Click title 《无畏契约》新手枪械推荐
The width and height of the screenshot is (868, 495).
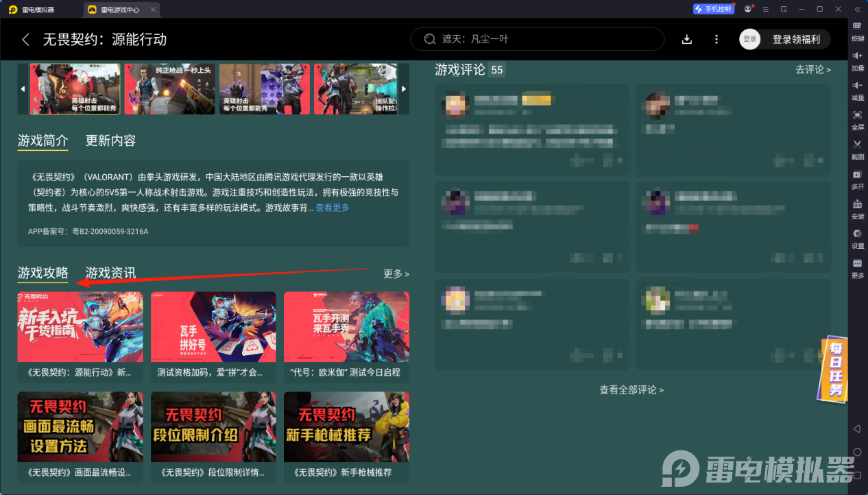pyautogui.click(x=341, y=472)
